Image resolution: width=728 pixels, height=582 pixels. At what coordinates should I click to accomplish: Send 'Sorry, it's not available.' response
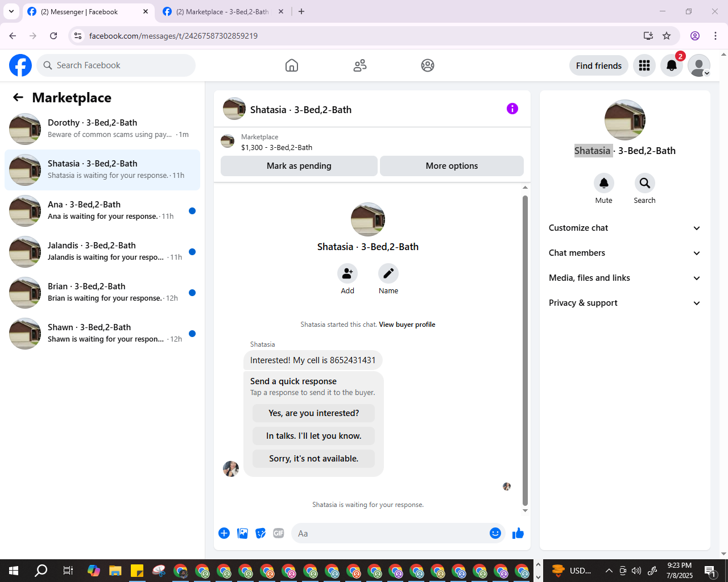click(314, 459)
